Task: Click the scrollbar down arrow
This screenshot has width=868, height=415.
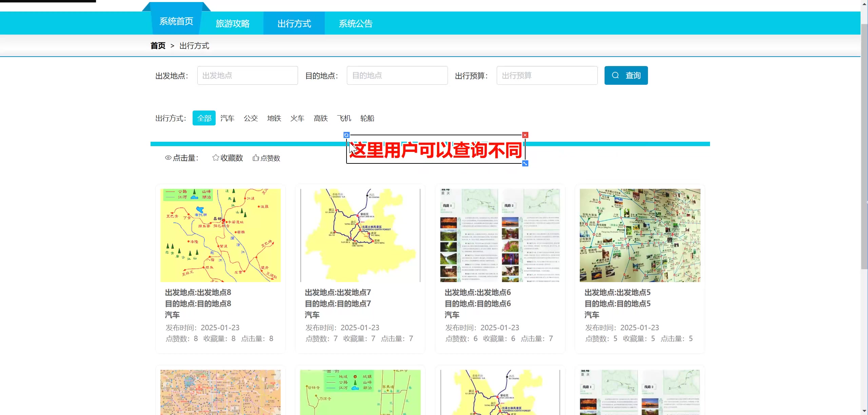Action: [x=864, y=411]
